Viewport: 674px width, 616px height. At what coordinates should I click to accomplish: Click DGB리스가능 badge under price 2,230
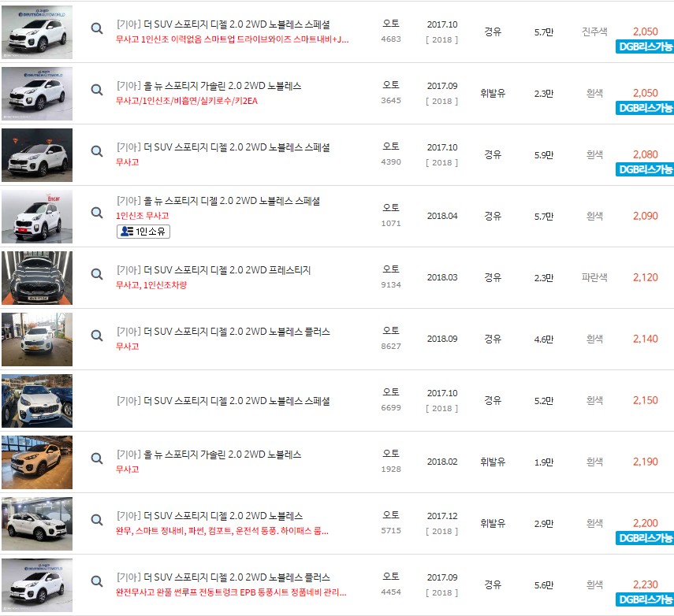coord(645,599)
